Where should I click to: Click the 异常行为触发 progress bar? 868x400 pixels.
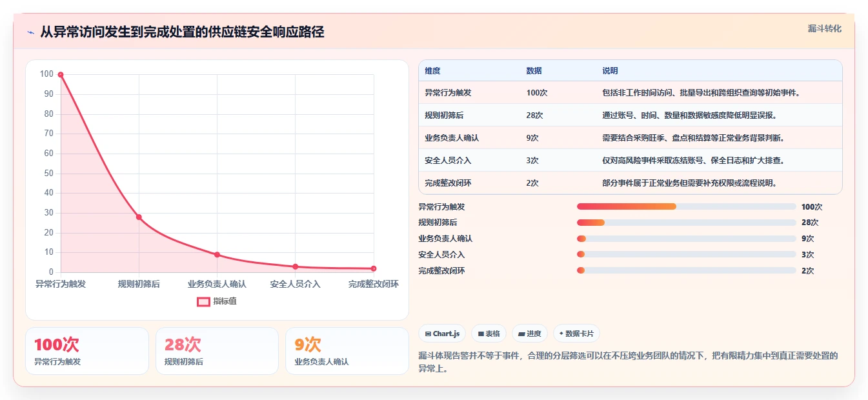[x=687, y=206]
